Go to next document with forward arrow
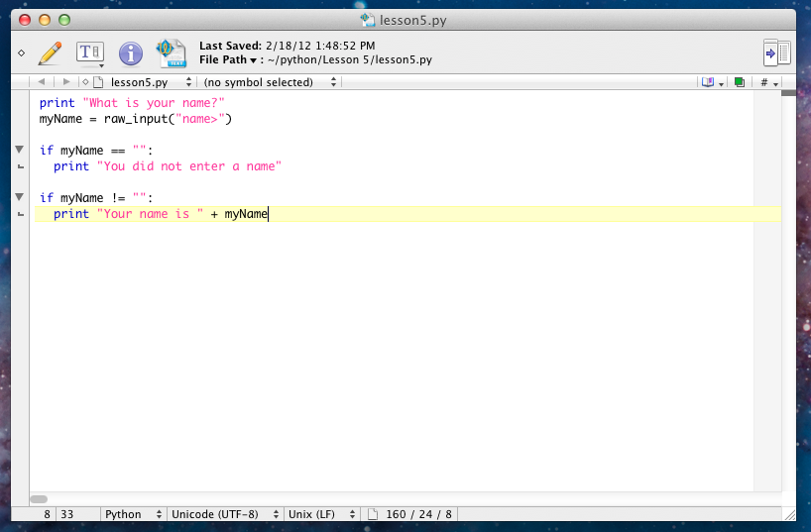The height and width of the screenshot is (532, 811). [x=66, y=82]
